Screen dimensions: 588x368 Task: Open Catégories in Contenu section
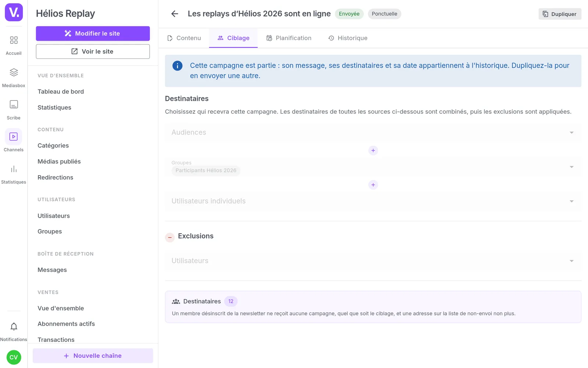pyautogui.click(x=53, y=145)
